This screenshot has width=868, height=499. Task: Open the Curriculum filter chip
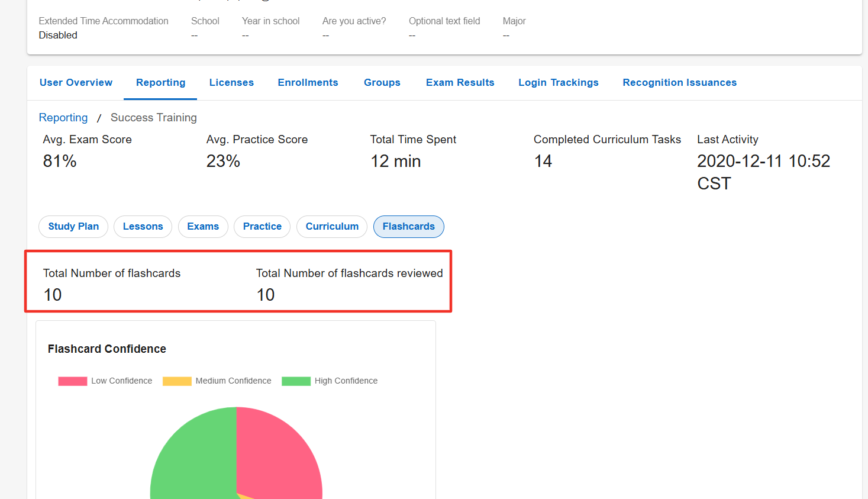[332, 227]
